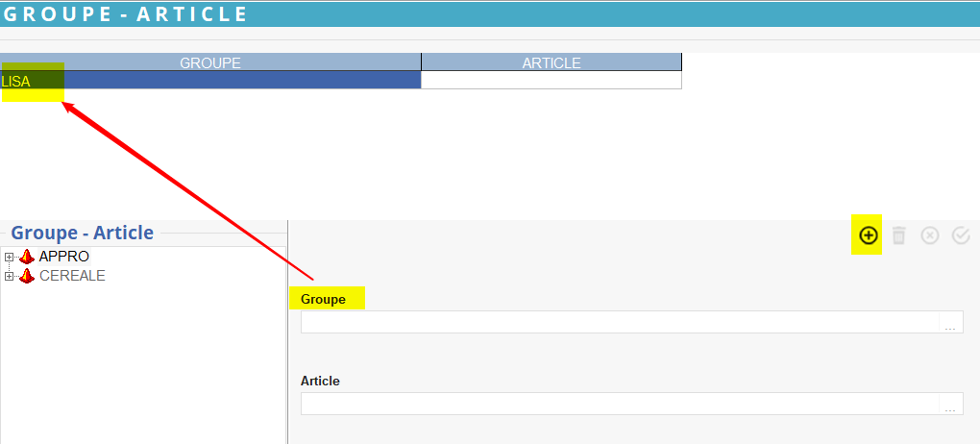
Task: Click the Groupe - Article panel title
Action: pos(82,233)
